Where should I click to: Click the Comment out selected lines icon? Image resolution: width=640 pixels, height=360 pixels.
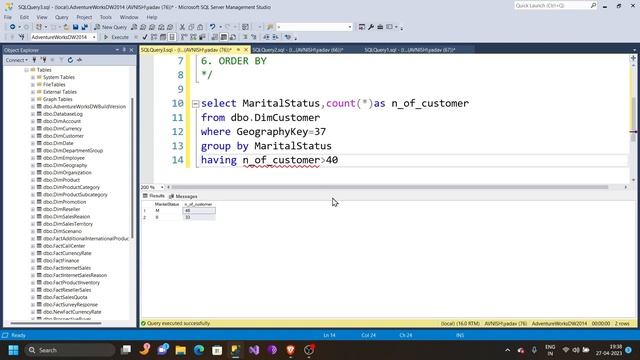[244, 37]
